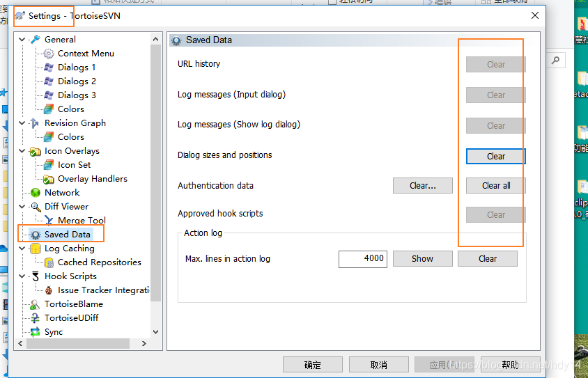
Task: Click the Hook Scripts hook icon
Action: click(36, 276)
